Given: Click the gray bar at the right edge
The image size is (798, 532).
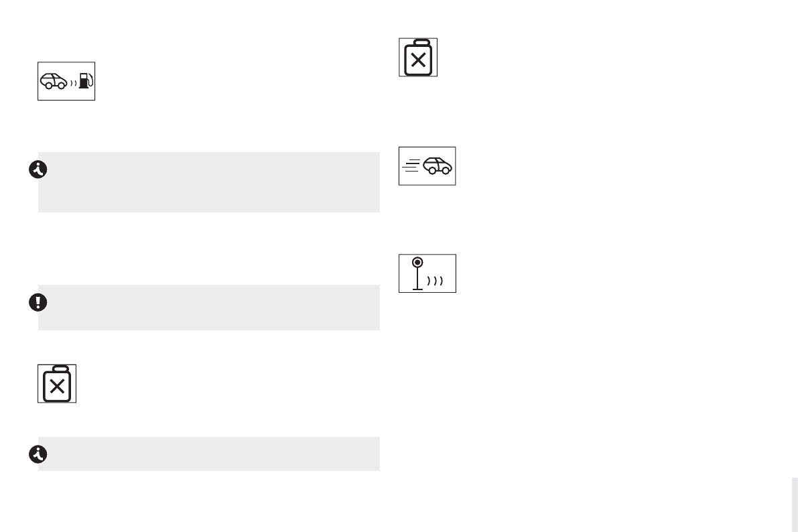Looking at the screenshot, I should click(794, 504).
